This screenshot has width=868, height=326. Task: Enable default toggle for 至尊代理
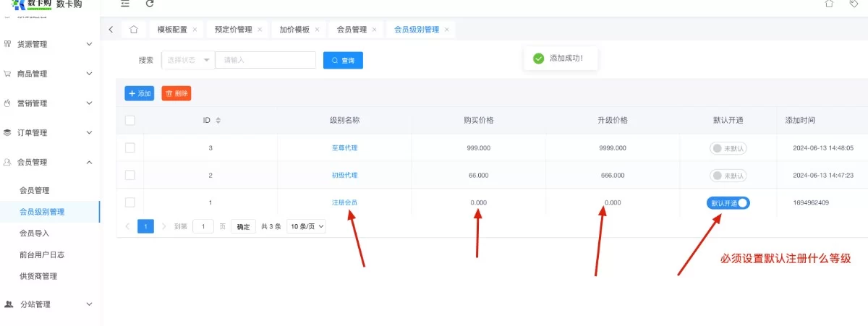pos(728,148)
